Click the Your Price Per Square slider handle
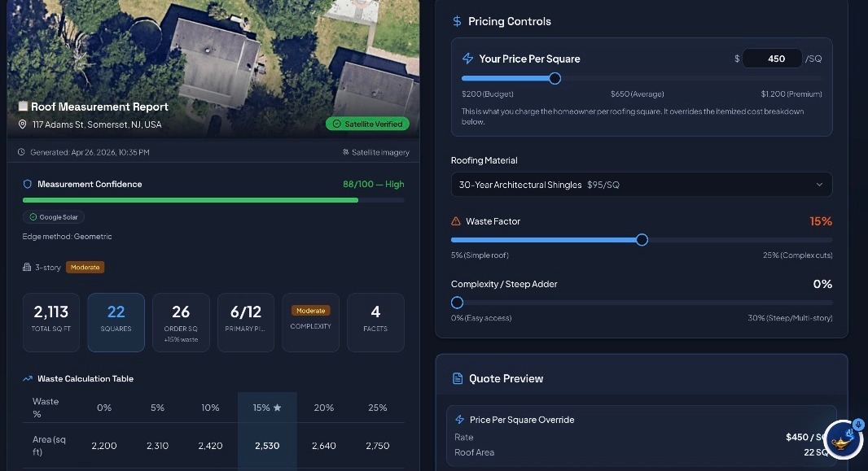Viewport: 868px width, 471px height. tap(555, 78)
